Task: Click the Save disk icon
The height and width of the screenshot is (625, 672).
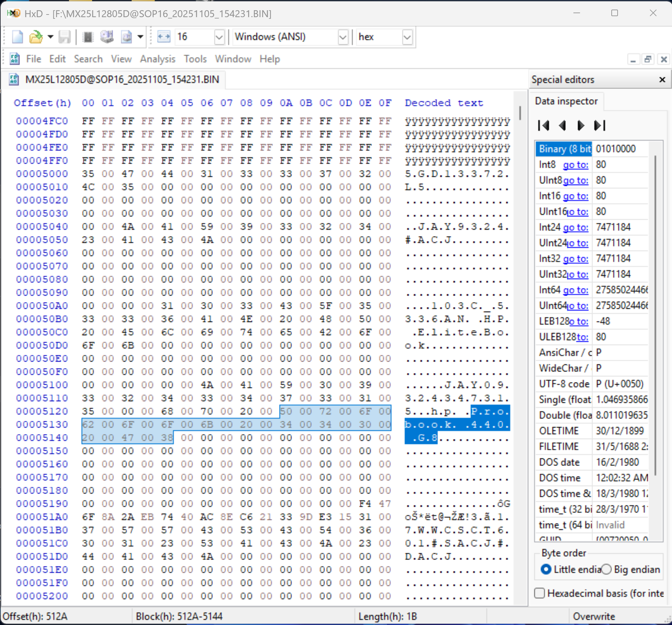Action: pyautogui.click(x=64, y=37)
